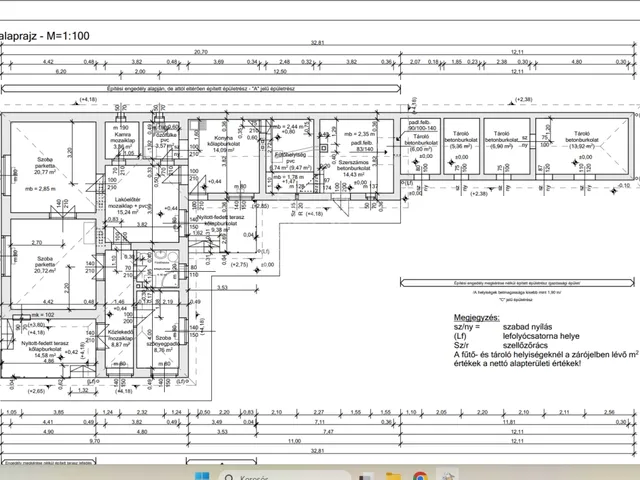Click the 'mb = 2,85 m' ceiling height text
The width and height of the screenshot is (640, 480).
(40, 189)
